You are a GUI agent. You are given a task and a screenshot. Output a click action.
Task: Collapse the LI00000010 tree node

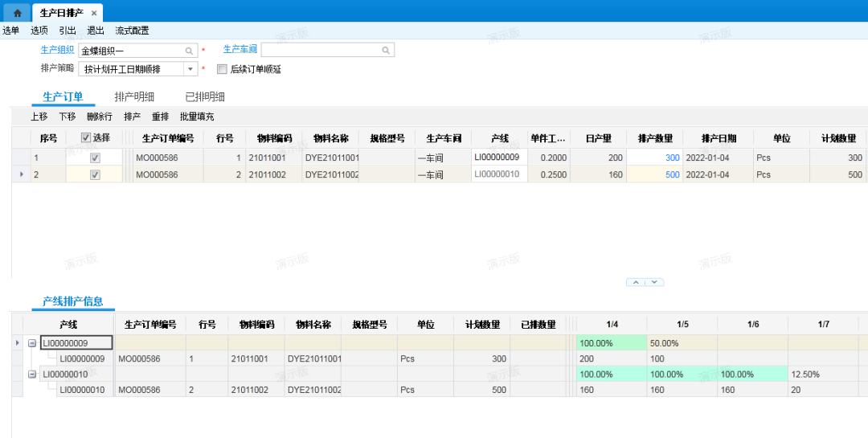[x=32, y=375]
